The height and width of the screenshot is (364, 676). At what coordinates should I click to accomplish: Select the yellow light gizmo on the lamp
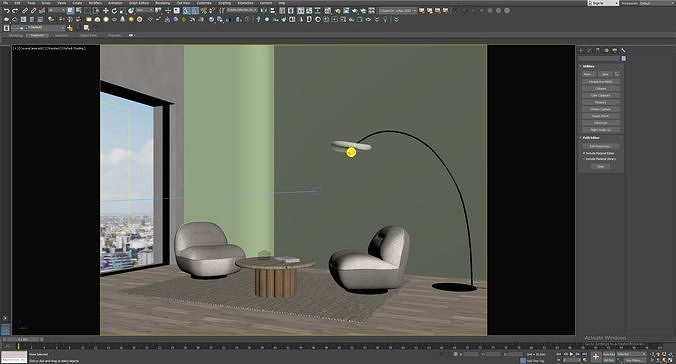(x=351, y=152)
